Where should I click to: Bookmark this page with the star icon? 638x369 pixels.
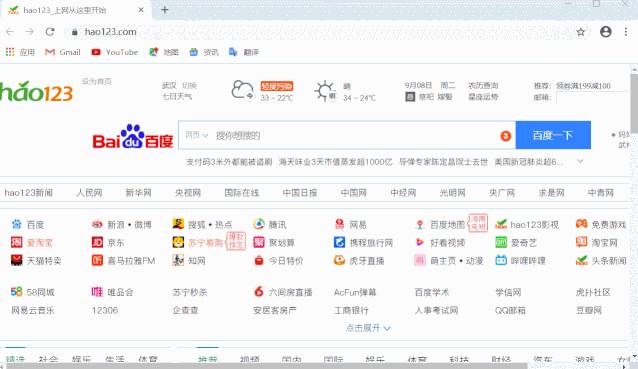tap(581, 32)
